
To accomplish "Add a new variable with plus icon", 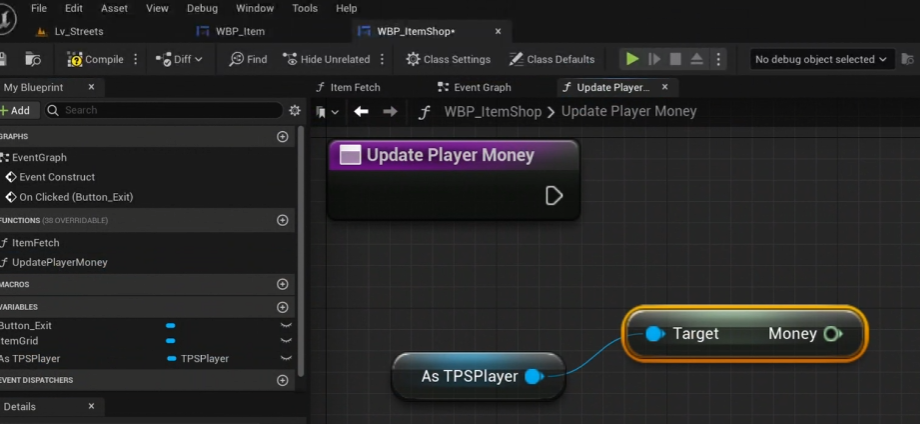I will coord(283,307).
